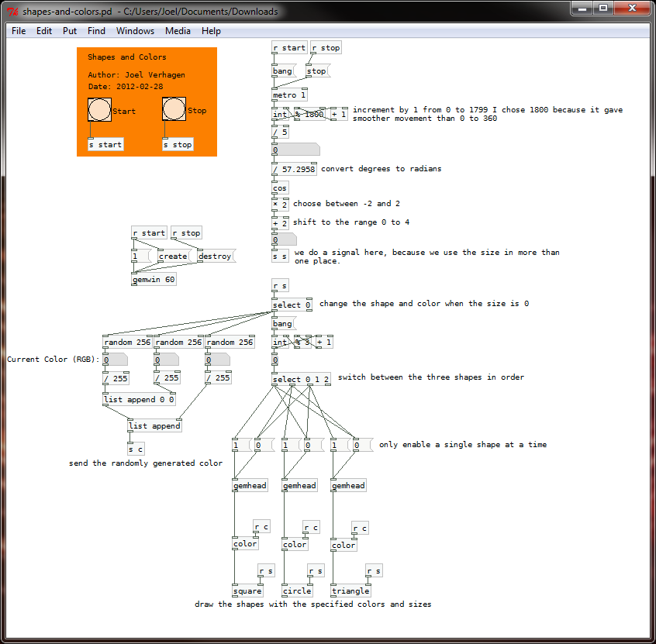Screen dimensions: 656x644
Task: Select the 's c' send object
Action: [136, 449]
